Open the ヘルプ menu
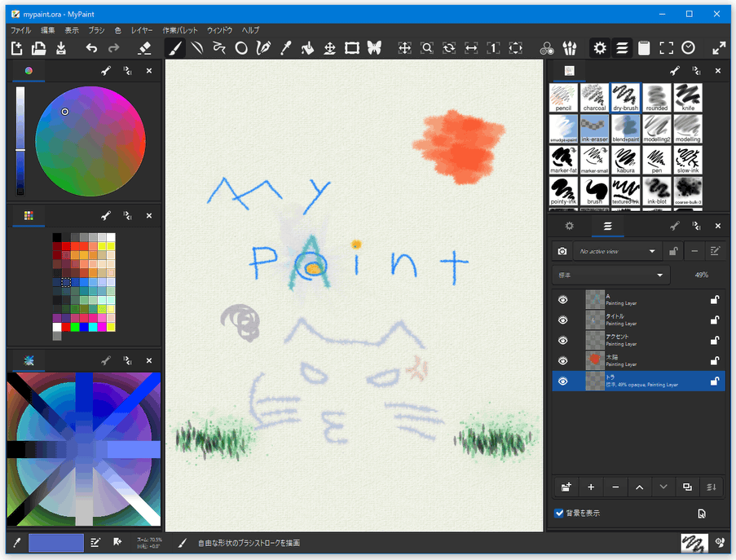Screen dimensions: 736x560 tap(251, 30)
